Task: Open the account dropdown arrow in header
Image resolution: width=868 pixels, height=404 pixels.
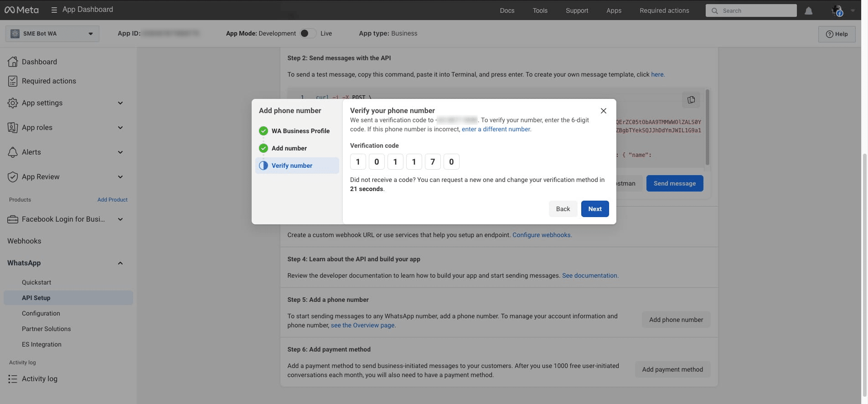Action: click(852, 10)
